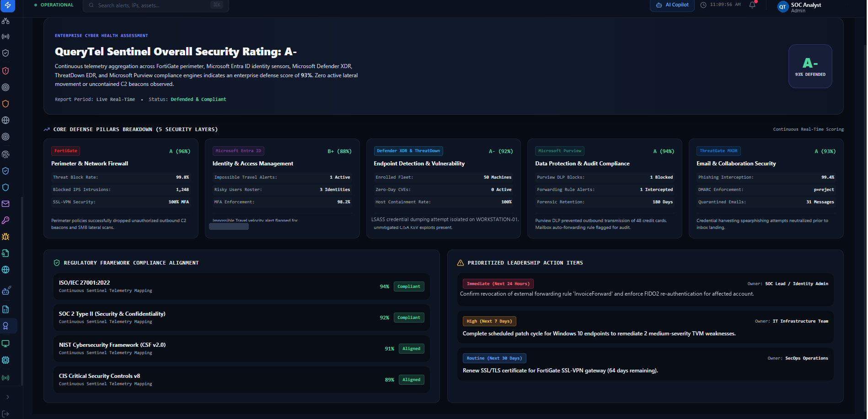Click the Microsoft Purview tag

(560, 151)
